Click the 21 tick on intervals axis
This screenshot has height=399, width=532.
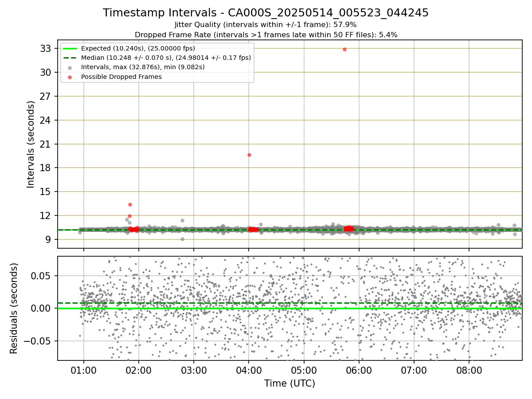[46, 144]
